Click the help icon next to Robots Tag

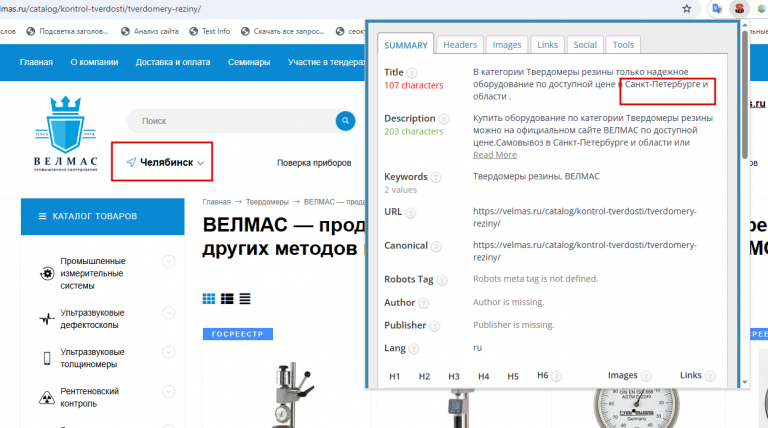pyautogui.click(x=442, y=280)
